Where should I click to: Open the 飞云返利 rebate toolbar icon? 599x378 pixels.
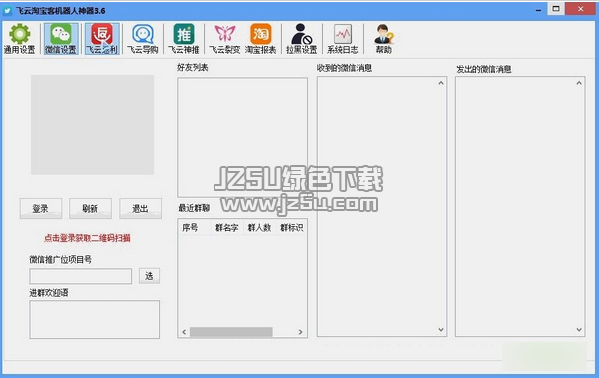pos(102,39)
